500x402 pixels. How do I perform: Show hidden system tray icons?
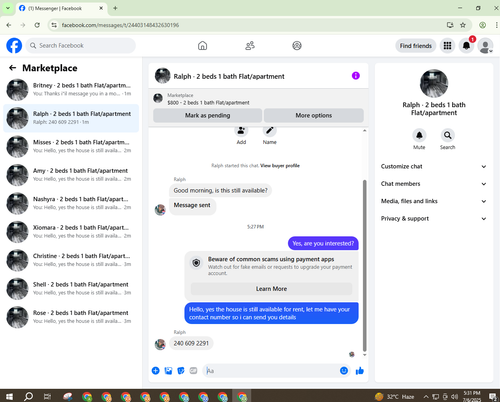426,396
